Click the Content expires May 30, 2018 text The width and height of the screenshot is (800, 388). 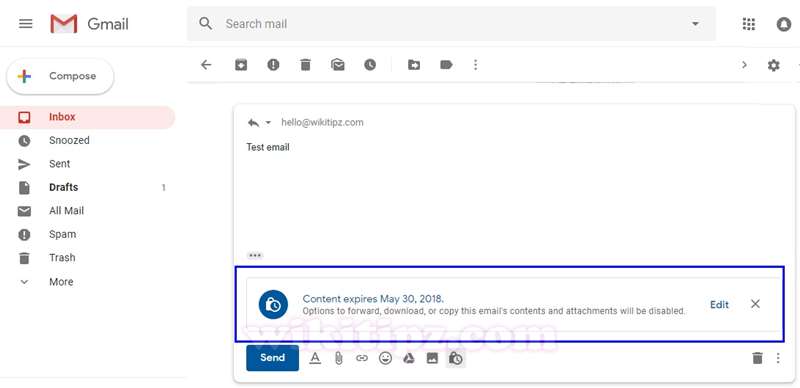click(373, 299)
